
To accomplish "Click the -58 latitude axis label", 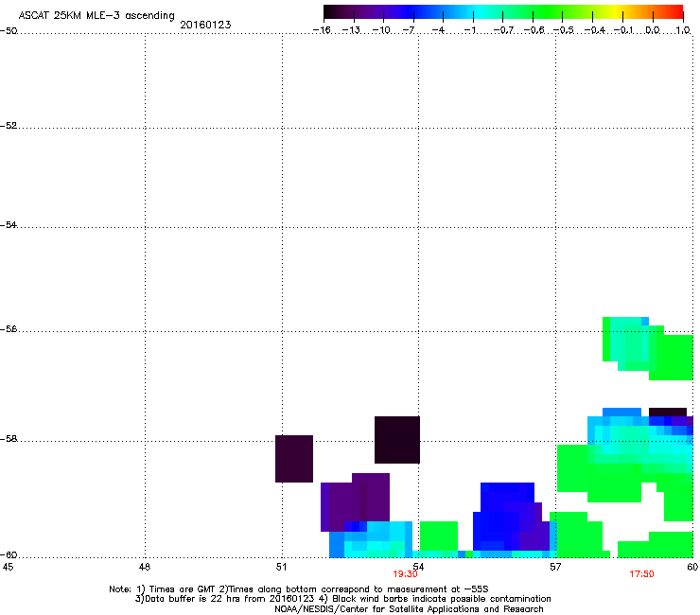I will coord(9,439).
